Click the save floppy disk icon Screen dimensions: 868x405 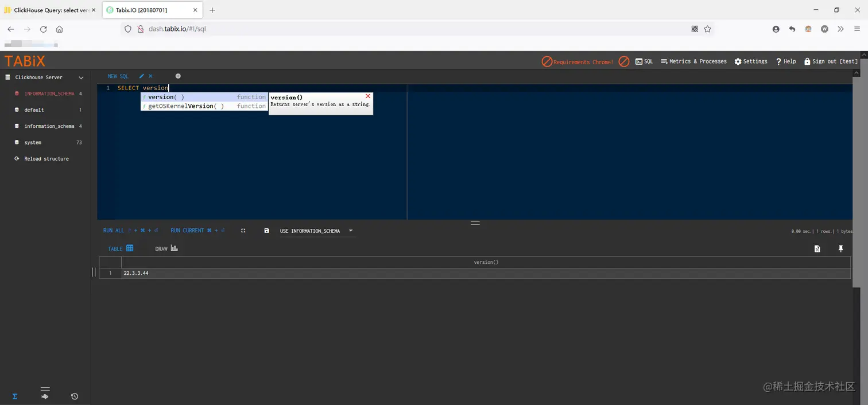click(x=266, y=231)
